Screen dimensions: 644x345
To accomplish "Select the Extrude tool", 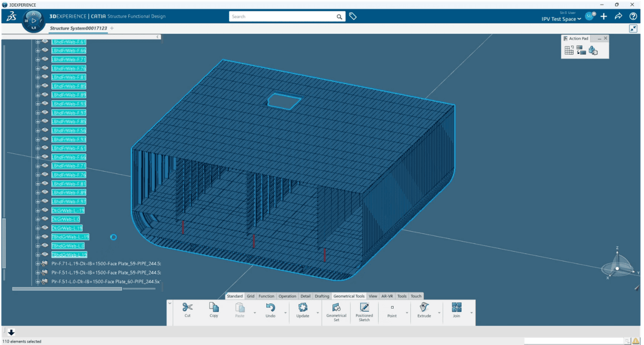I will click(424, 308).
